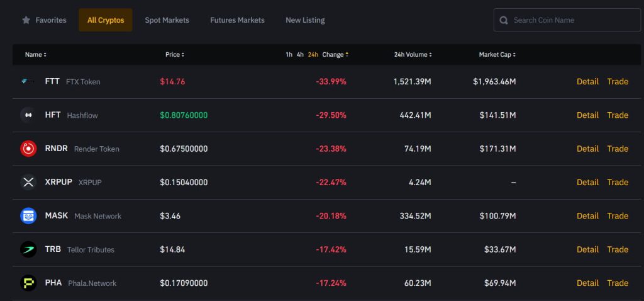Click the 1,521.39M volume value
The image size is (644, 301).
(413, 81)
